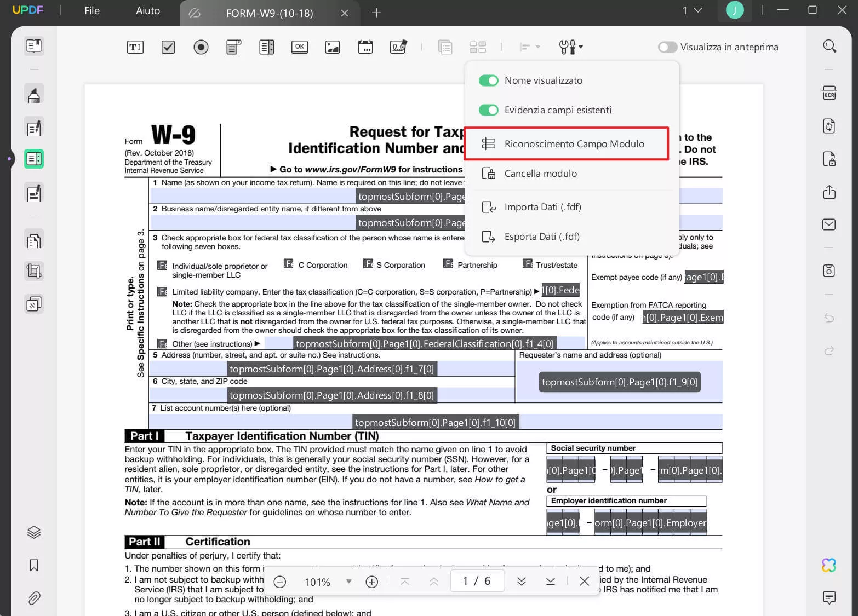The height and width of the screenshot is (616, 858).
Task: Open the Aiuto menu
Action: pyautogui.click(x=148, y=11)
